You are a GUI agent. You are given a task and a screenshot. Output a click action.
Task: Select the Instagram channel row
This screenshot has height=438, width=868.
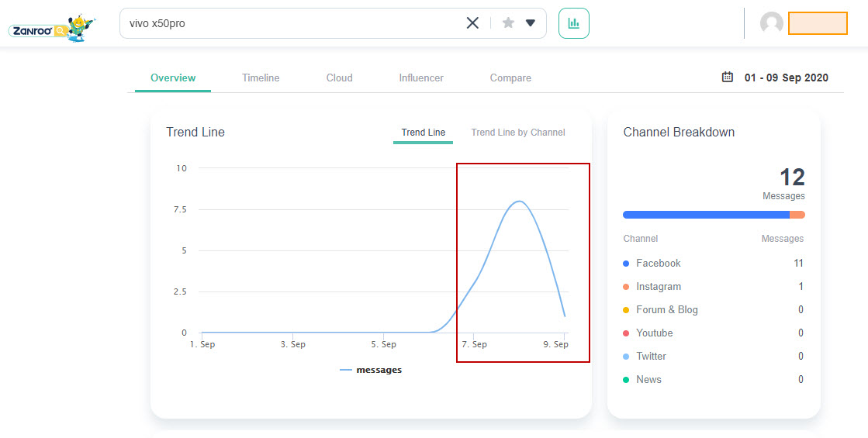[713, 287]
